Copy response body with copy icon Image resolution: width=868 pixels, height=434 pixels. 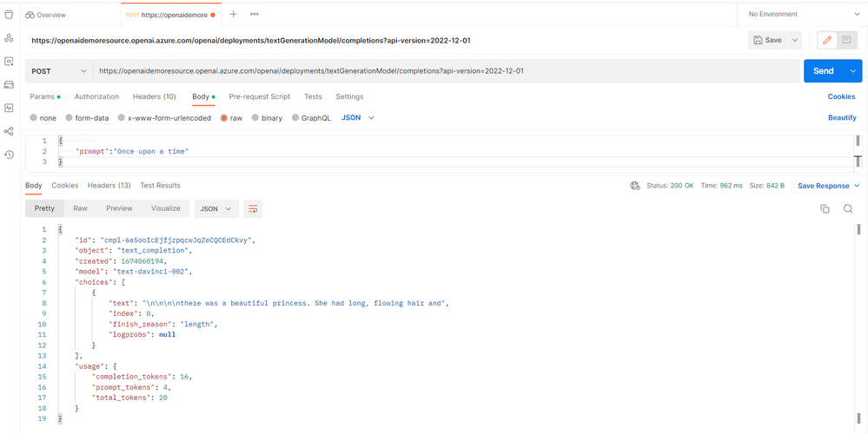825,208
